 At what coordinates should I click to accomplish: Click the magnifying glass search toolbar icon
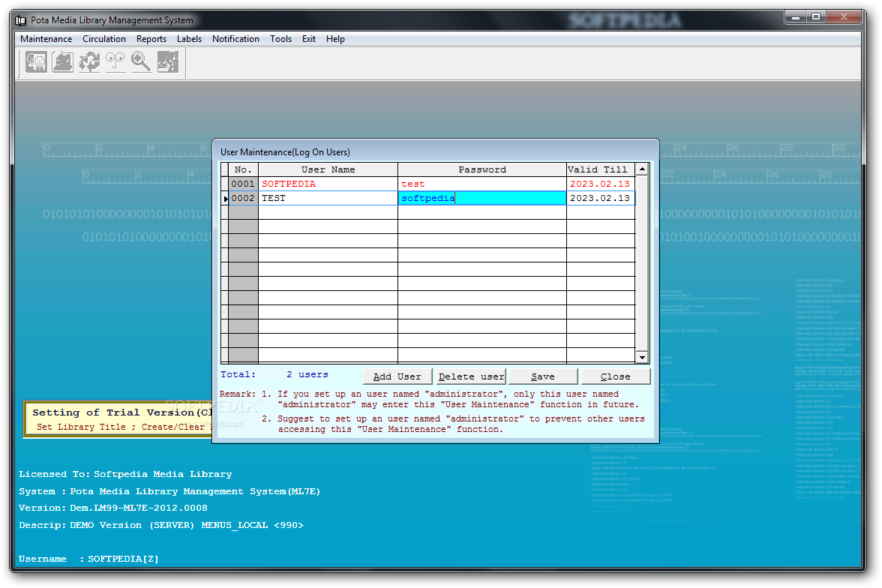(x=141, y=62)
